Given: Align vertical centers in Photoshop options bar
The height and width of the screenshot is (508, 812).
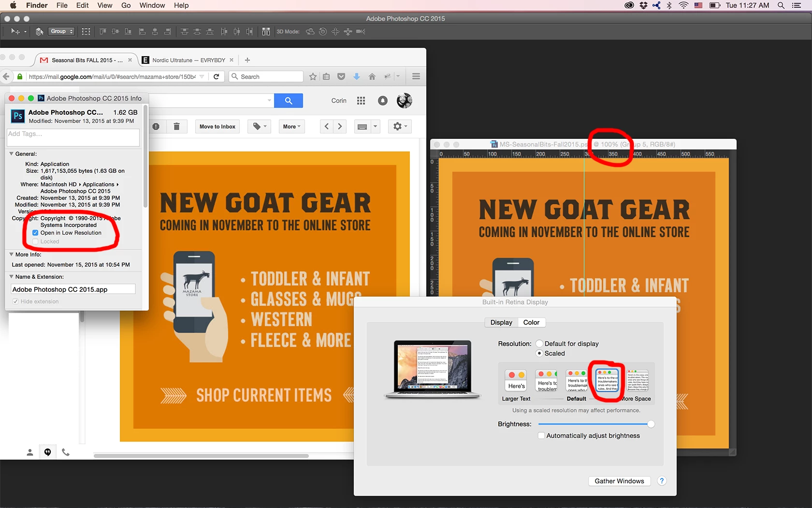Looking at the screenshot, I should pyautogui.click(x=116, y=31).
